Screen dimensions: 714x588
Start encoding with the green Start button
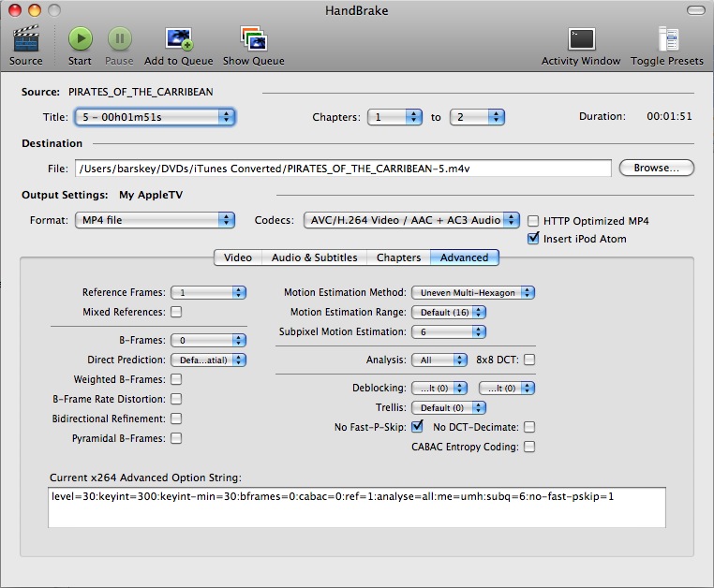[x=81, y=38]
